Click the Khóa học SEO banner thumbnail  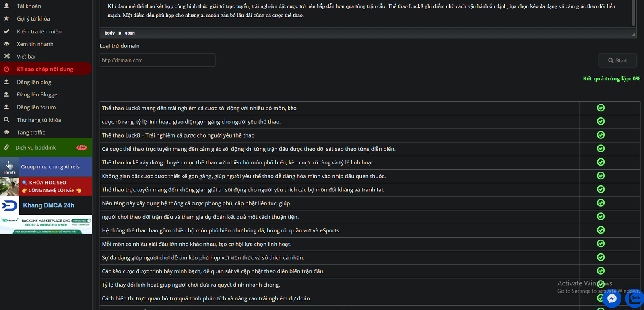pyautogui.click(x=10, y=187)
